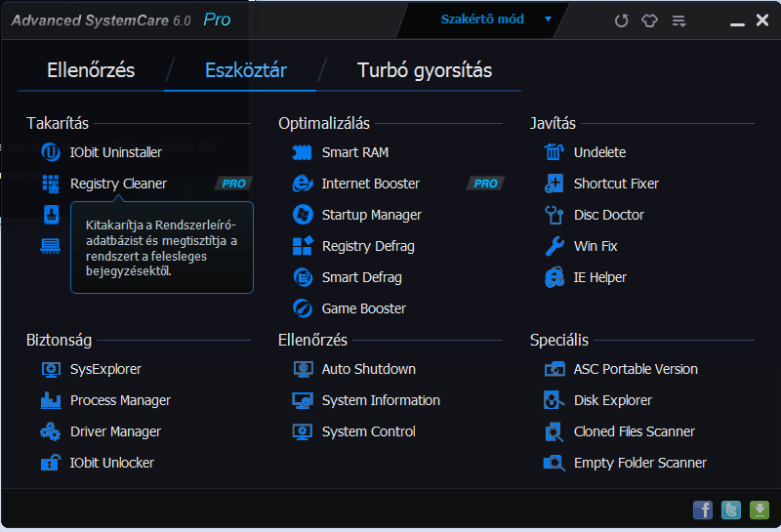Click the brush icon below Registry Cleaner
This screenshot has width=781, height=532.
(52, 215)
